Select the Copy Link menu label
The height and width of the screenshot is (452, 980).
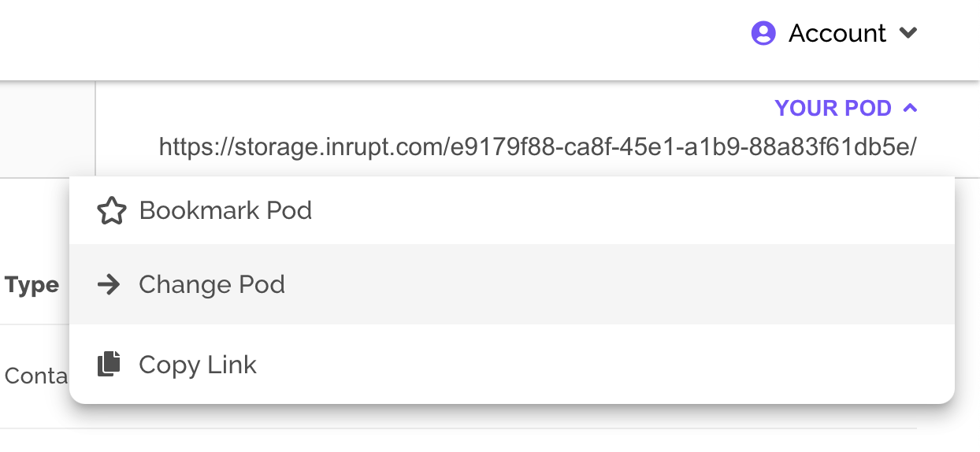coord(197,365)
